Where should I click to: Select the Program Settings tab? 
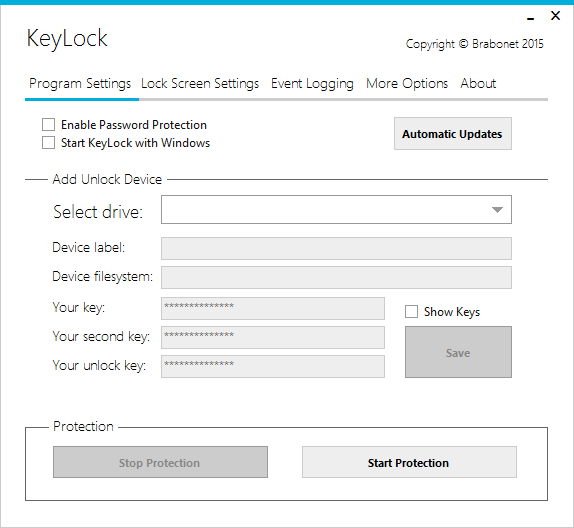(80, 84)
